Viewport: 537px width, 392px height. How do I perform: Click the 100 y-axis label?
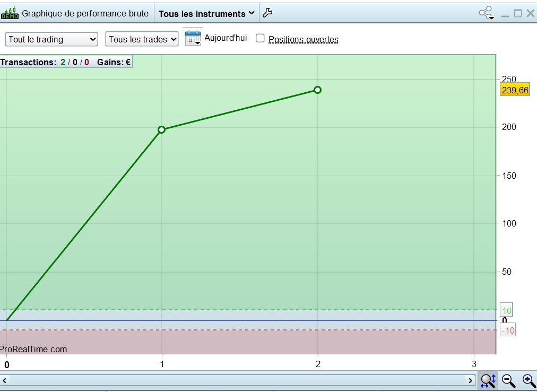508,223
